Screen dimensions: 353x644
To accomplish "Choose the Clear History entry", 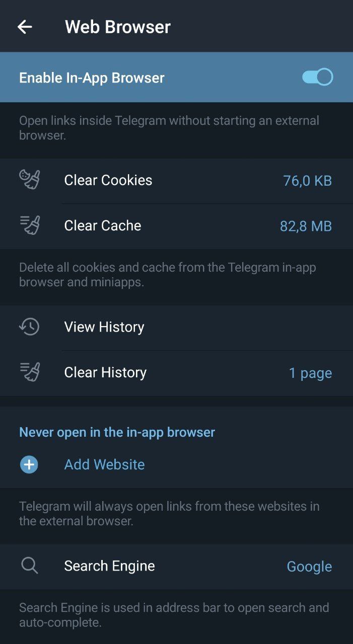I will (x=105, y=372).
